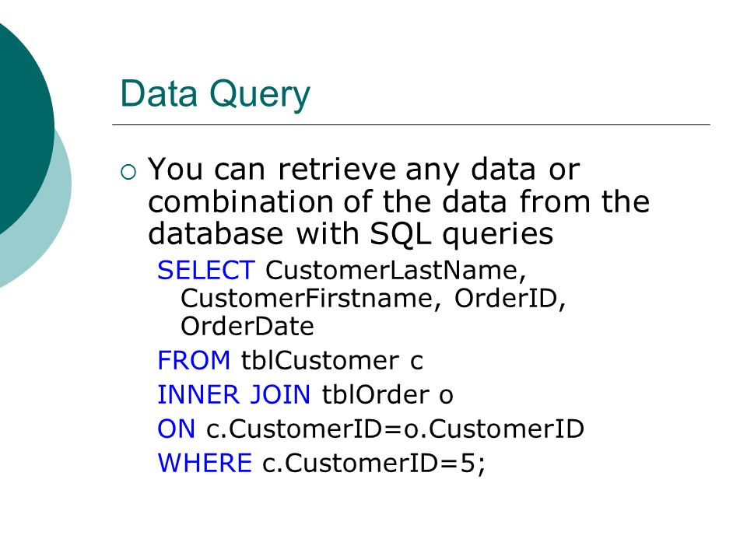
Task: Click the blue FROM keyword
Action: coord(194,360)
